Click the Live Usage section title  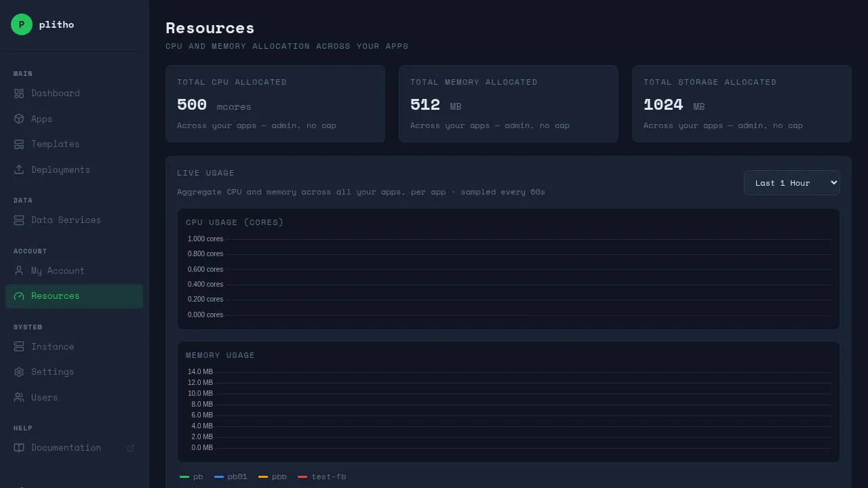pyautogui.click(x=205, y=173)
